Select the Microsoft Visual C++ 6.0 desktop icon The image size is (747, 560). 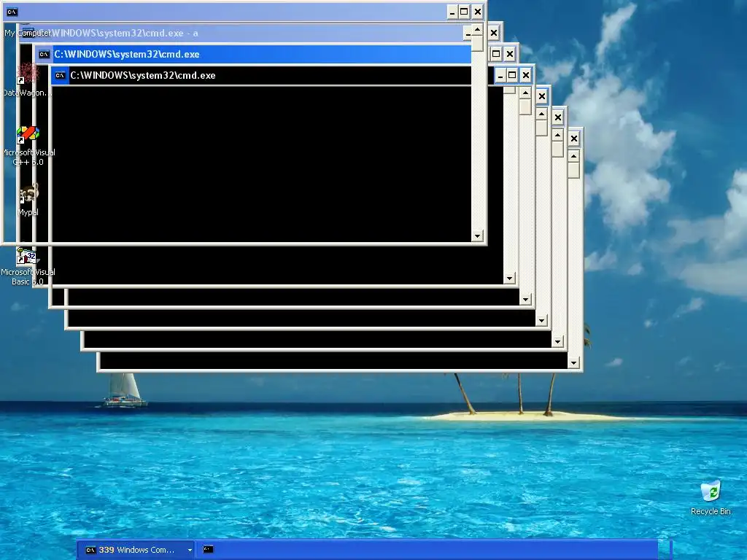(x=28, y=146)
